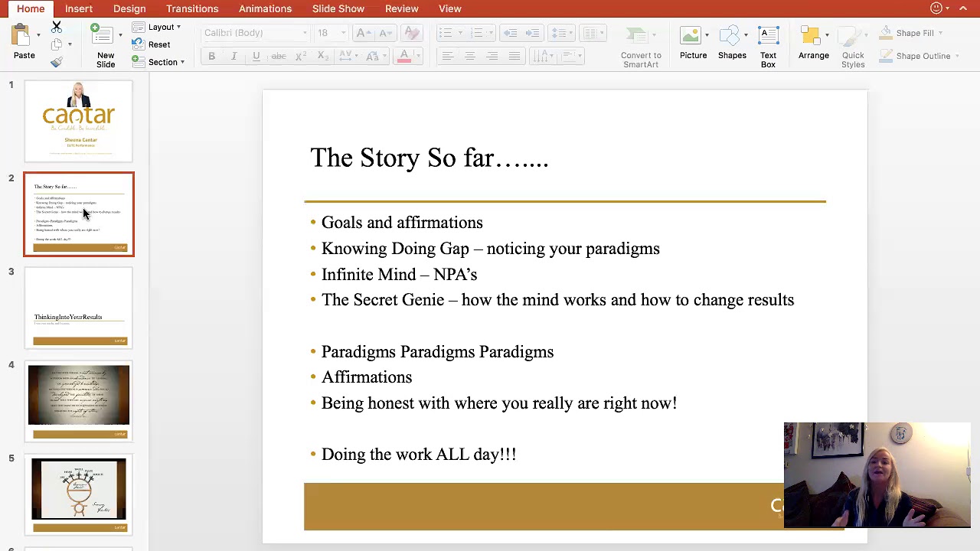Open the numbered list dropdown
Image resolution: width=980 pixels, height=551 pixels.
pos(490,33)
